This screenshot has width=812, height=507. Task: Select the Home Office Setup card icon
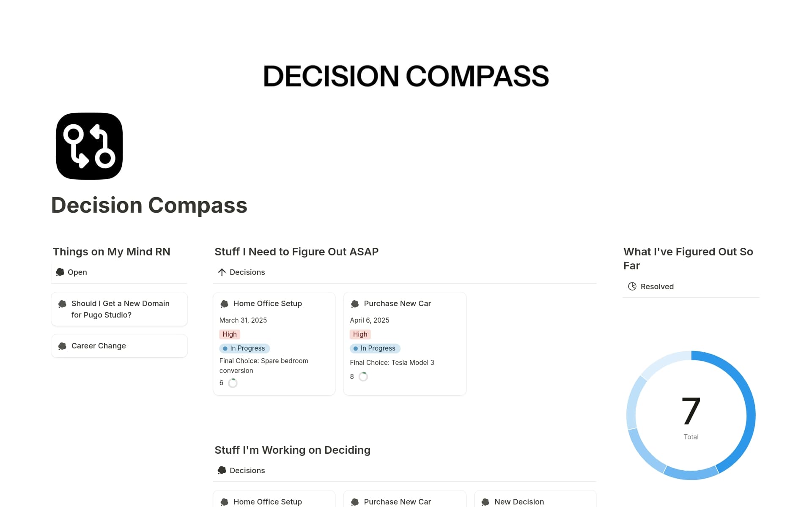(224, 303)
